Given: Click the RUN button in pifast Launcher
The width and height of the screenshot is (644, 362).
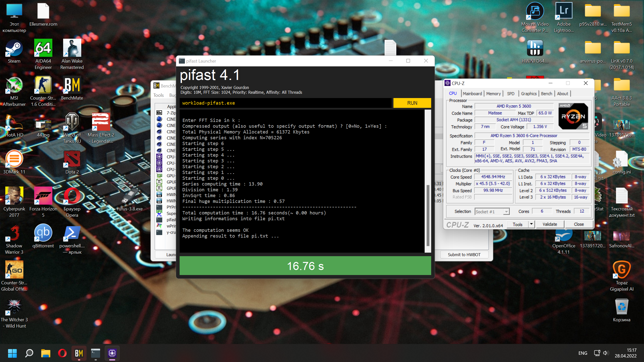Looking at the screenshot, I should [x=412, y=103].
